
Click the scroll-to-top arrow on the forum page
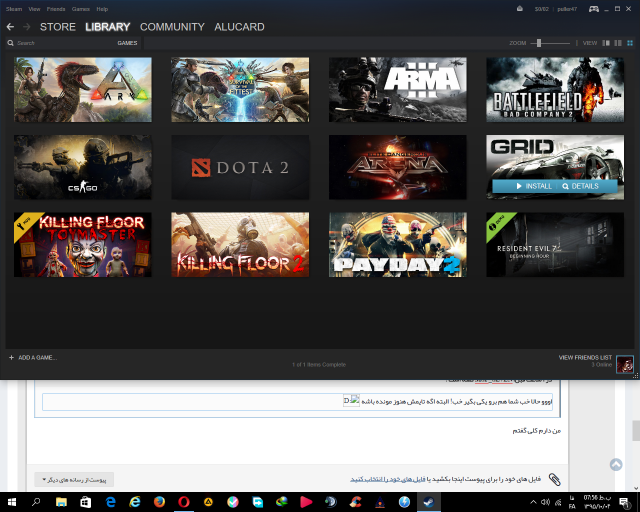(616, 464)
